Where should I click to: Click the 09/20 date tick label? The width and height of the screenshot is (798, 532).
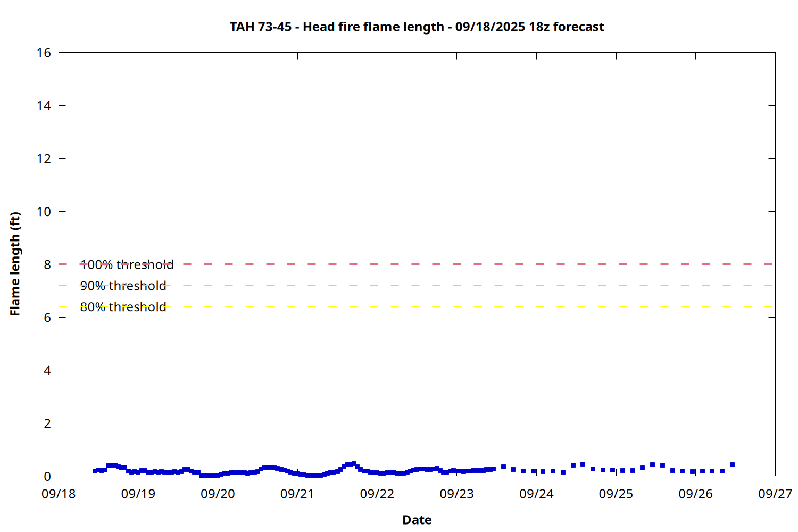point(218,494)
